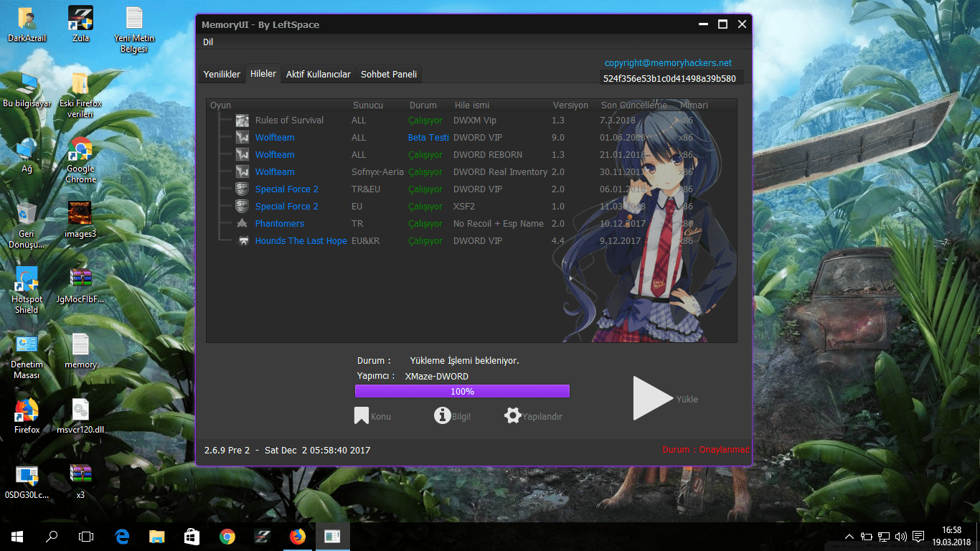
Task: Click the Rules of Survival game icon
Action: tap(242, 121)
